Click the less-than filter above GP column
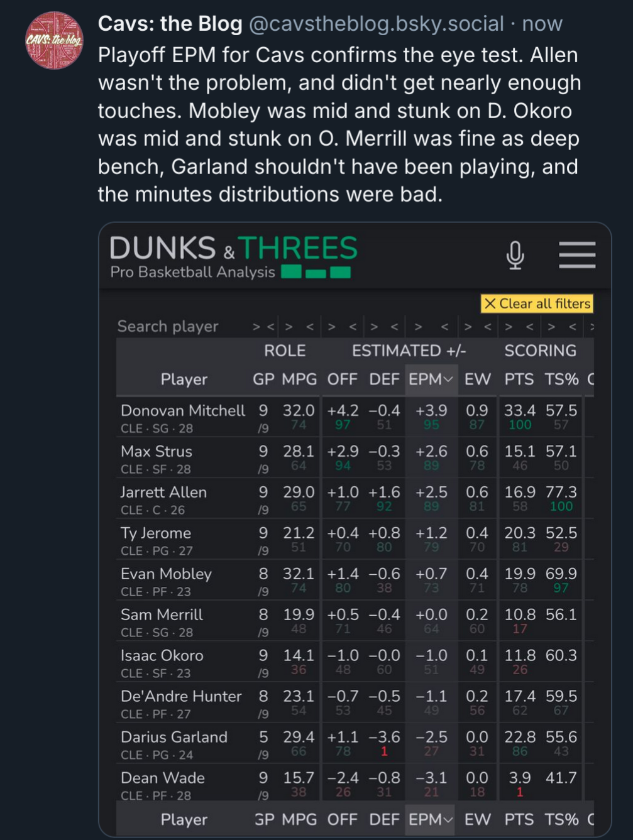This screenshot has width=633, height=840. (270, 327)
